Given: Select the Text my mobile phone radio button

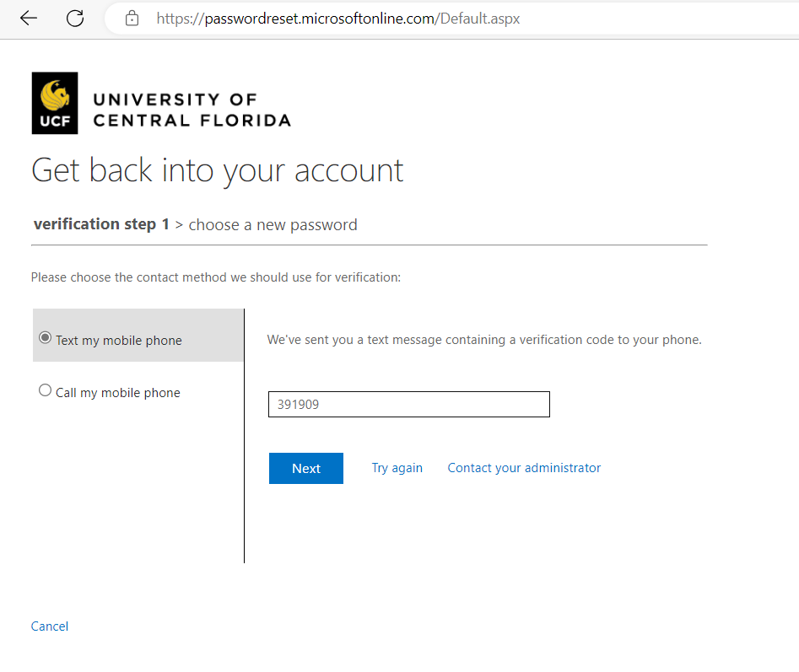Looking at the screenshot, I should pyautogui.click(x=45, y=337).
